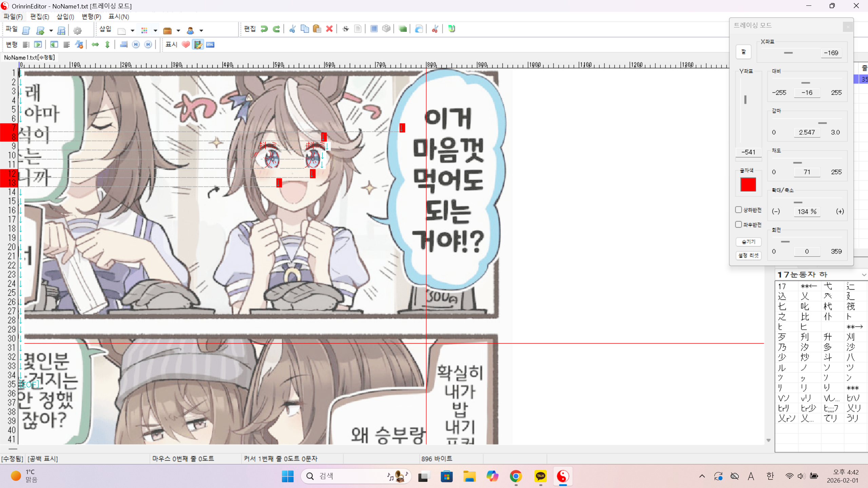The height and width of the screenshot is (488, 868).
Task: Open KakaoTalk from the taskbar
Action: (x=540, y=476)
